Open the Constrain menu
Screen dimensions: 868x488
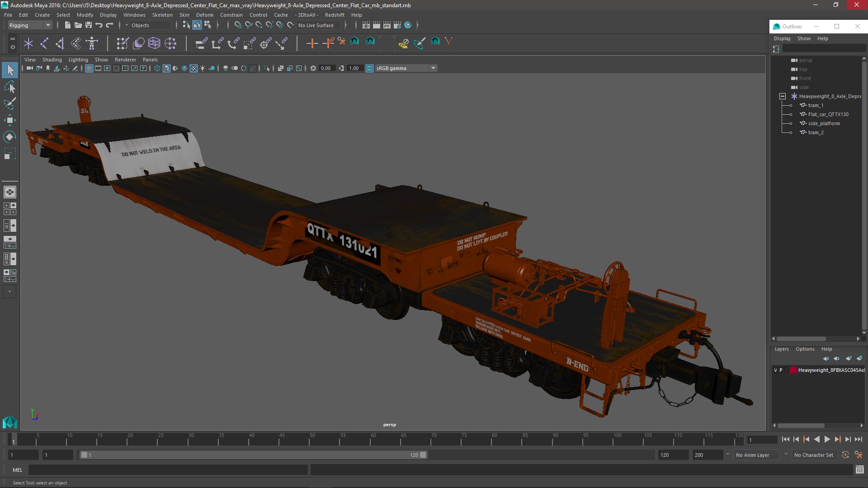coord(231,15)
